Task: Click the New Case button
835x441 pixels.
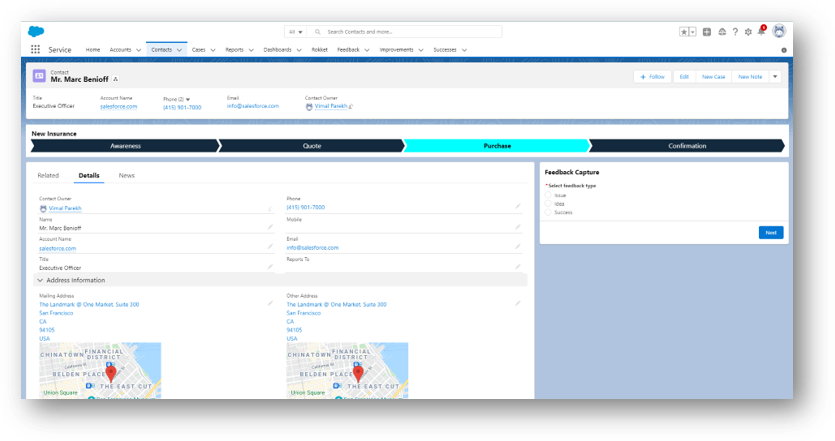Action: coord(714,77)
